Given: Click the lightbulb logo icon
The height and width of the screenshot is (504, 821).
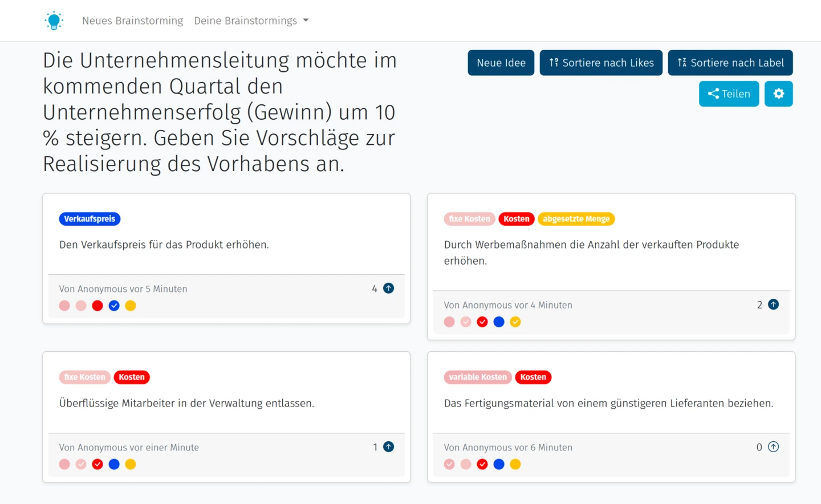Looking at the screenshot, I should [x=54, y=21].
